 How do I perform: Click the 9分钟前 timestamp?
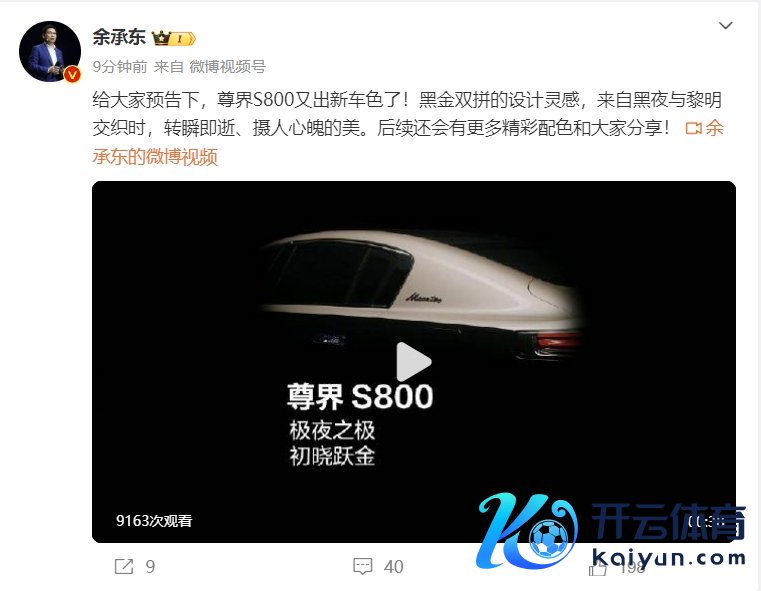pyautogui.click(x=119, y=66)
